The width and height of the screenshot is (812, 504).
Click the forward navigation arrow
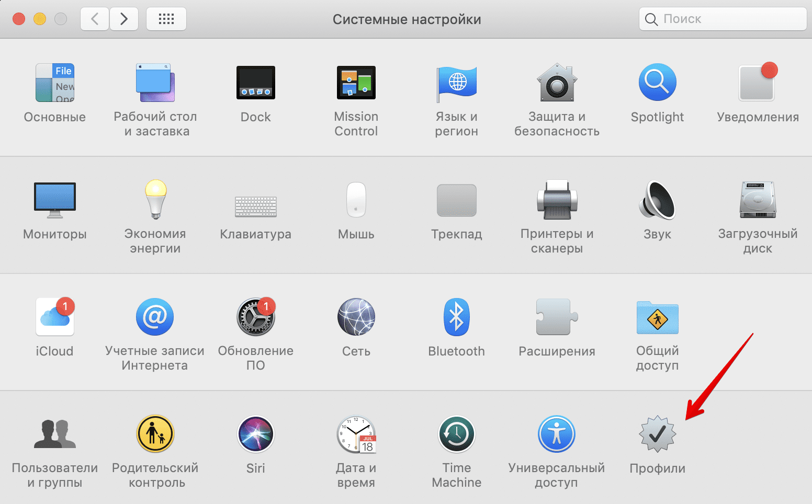(x=124, y=19)
